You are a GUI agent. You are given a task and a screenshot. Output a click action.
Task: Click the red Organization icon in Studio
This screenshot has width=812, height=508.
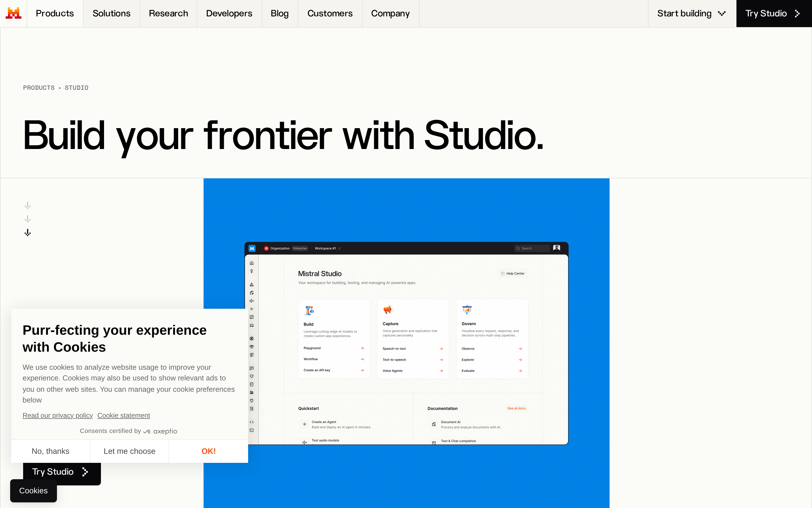266,248
